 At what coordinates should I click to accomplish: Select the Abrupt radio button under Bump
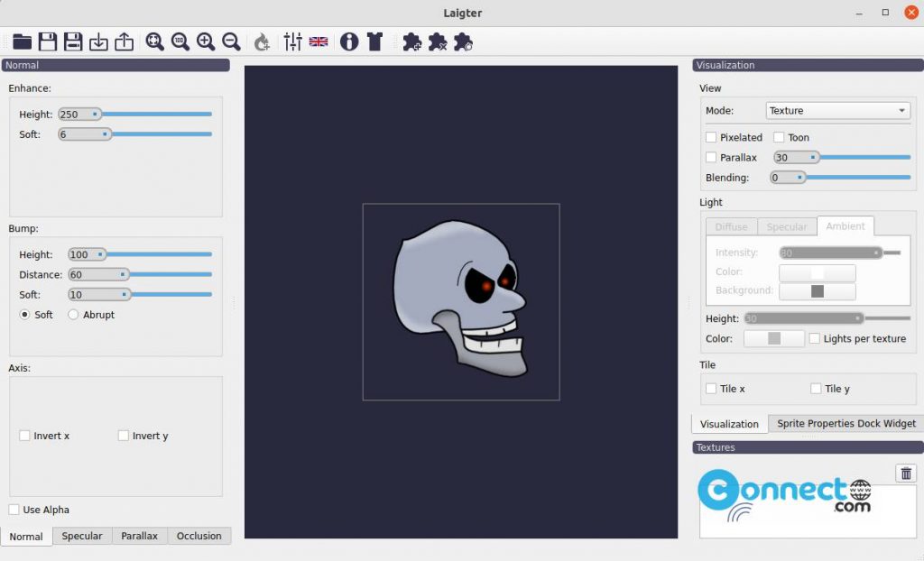72,314
